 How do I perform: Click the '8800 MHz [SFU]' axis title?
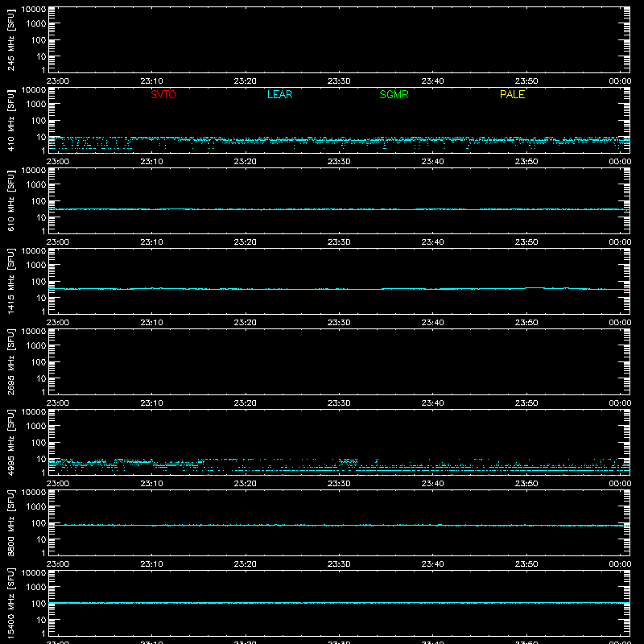pos(10,522)
